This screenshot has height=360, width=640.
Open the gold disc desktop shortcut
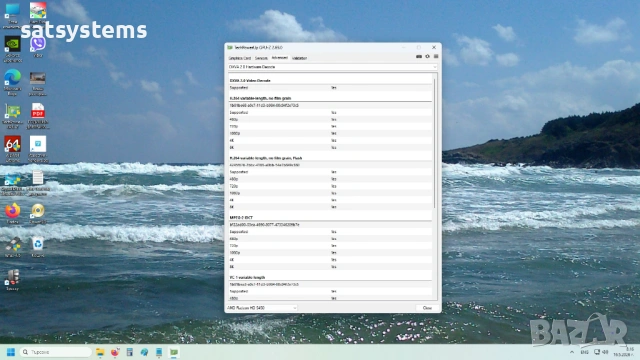38,213
